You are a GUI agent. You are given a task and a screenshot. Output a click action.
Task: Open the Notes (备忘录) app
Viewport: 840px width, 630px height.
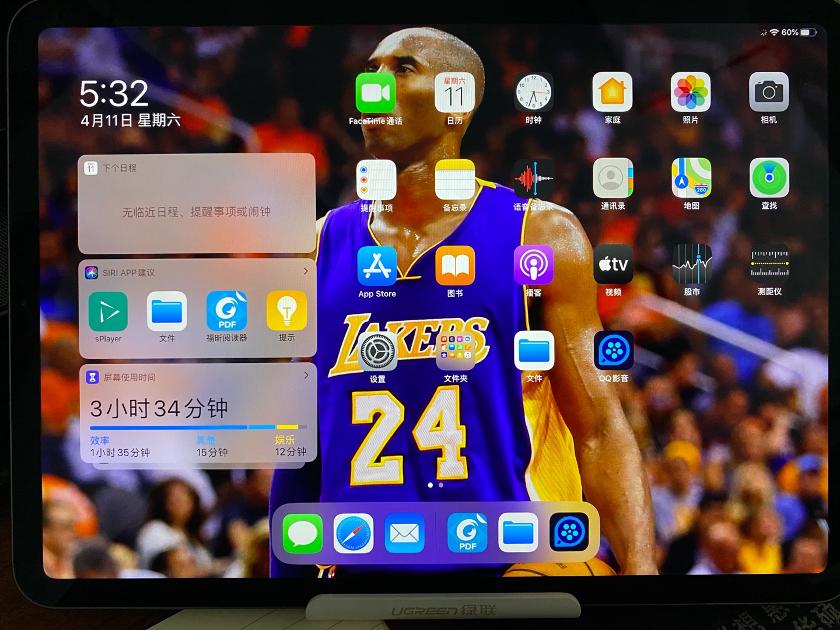click(x=455, y=180)
